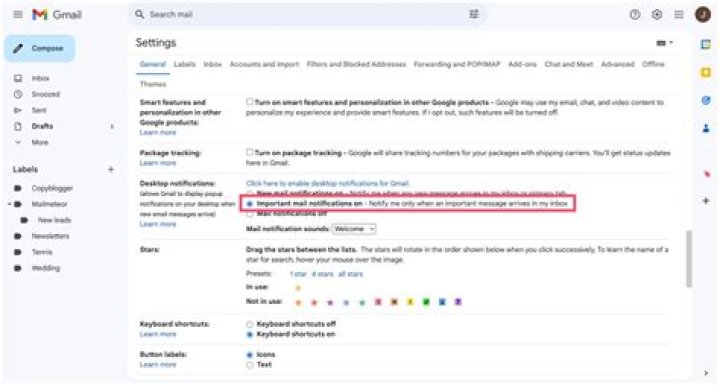This screenshot has height=386, width=720.
Task: Open the Google account avatar
Action: 703,15
